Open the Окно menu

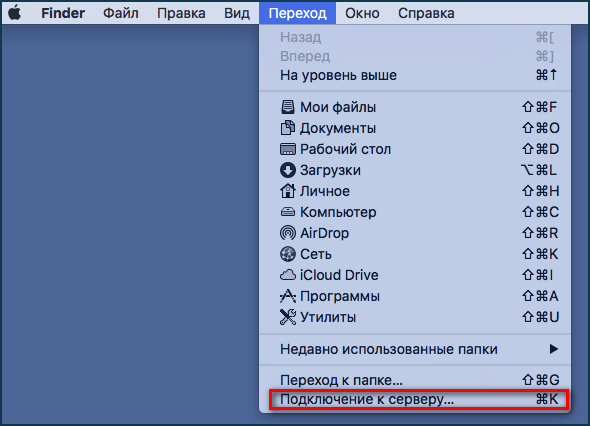point(362,13)
